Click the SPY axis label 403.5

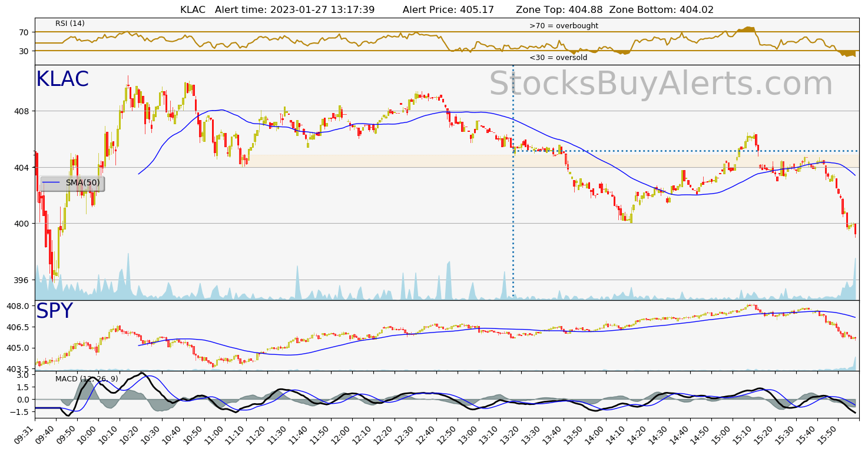[x=18, y=369]
